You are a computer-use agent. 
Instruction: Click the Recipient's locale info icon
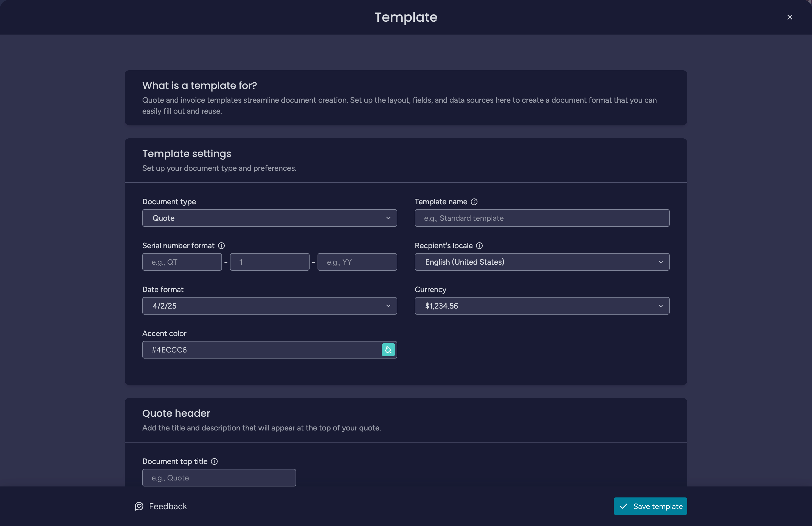click(479, 246)
